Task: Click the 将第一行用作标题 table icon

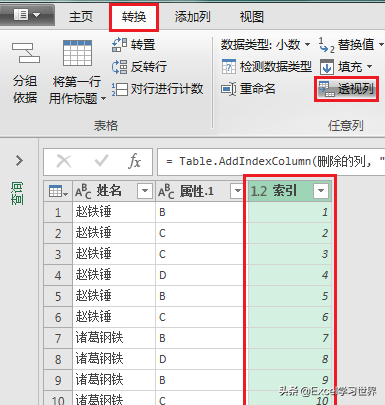Action: 77,53
